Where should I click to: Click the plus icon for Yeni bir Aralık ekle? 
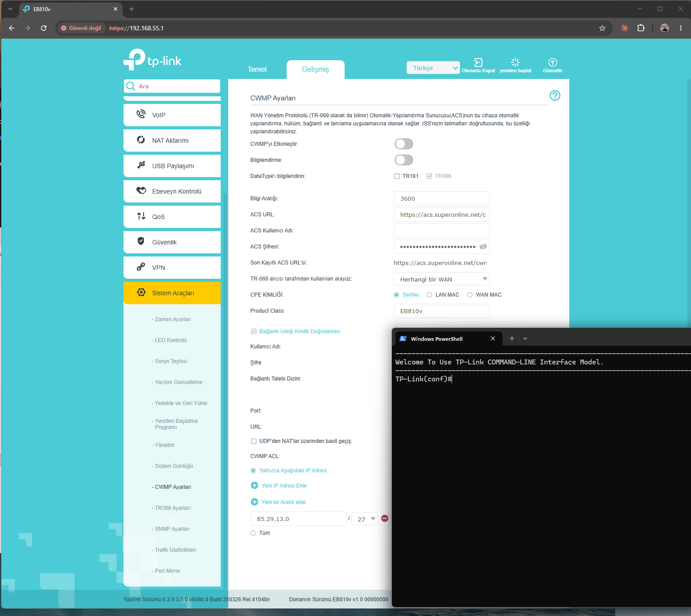pyautogui.click(x=255, y=502)
